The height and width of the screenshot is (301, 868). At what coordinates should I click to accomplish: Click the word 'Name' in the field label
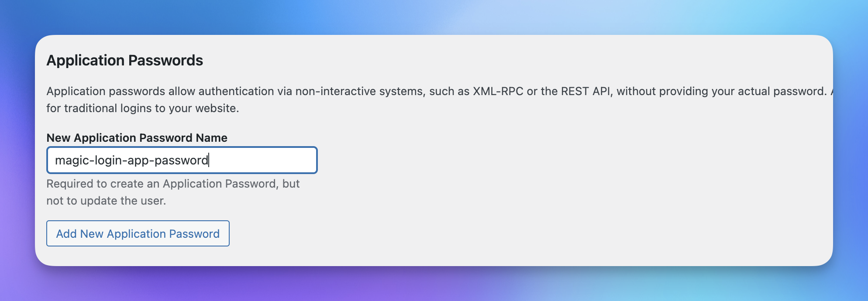click(x=211, y=138)
